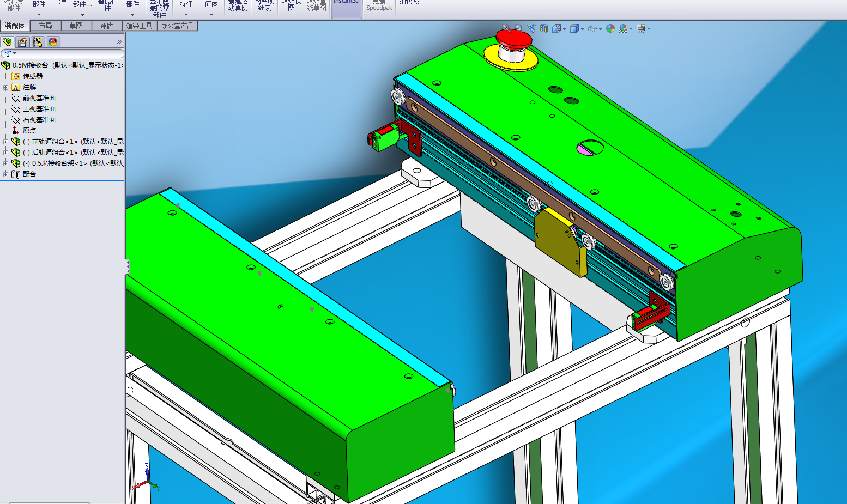Open the Apply Scene dropdown arrow
The height and width of the screenshot is (504, 847).
631,29
